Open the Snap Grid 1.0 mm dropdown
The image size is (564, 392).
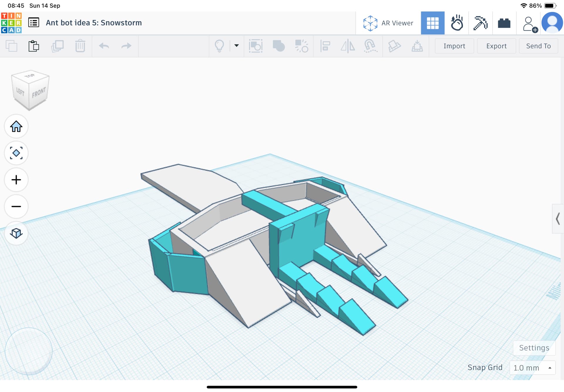point(532,368)
